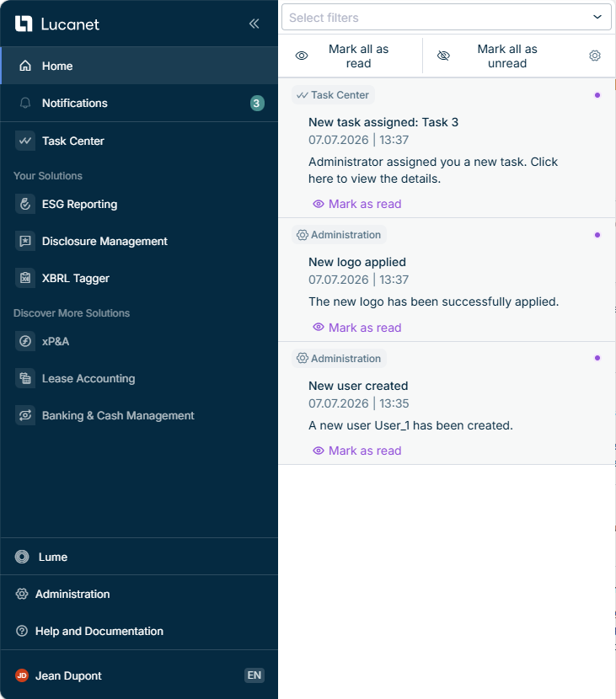The image size is (616, 699).
Task: Click the Administration gear icon in sidebar
Action: coord(22,594)
